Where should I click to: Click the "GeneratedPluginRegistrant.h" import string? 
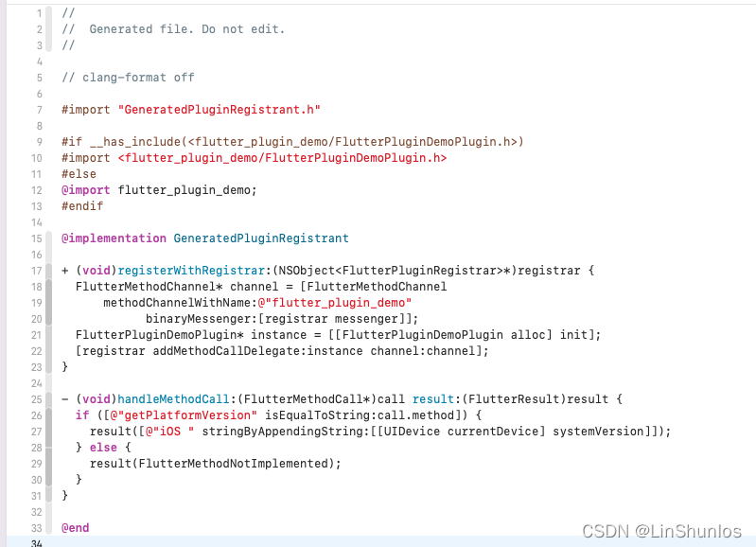(x=219, y=110)
